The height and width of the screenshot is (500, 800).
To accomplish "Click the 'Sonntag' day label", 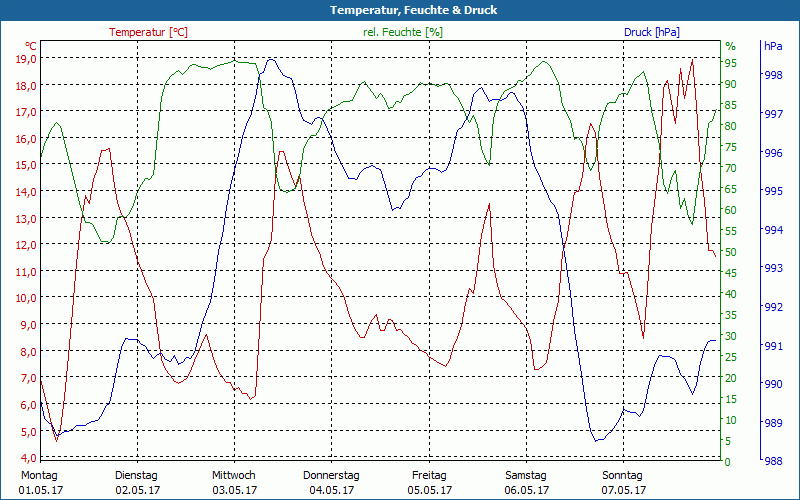I will tap(622, 476).
